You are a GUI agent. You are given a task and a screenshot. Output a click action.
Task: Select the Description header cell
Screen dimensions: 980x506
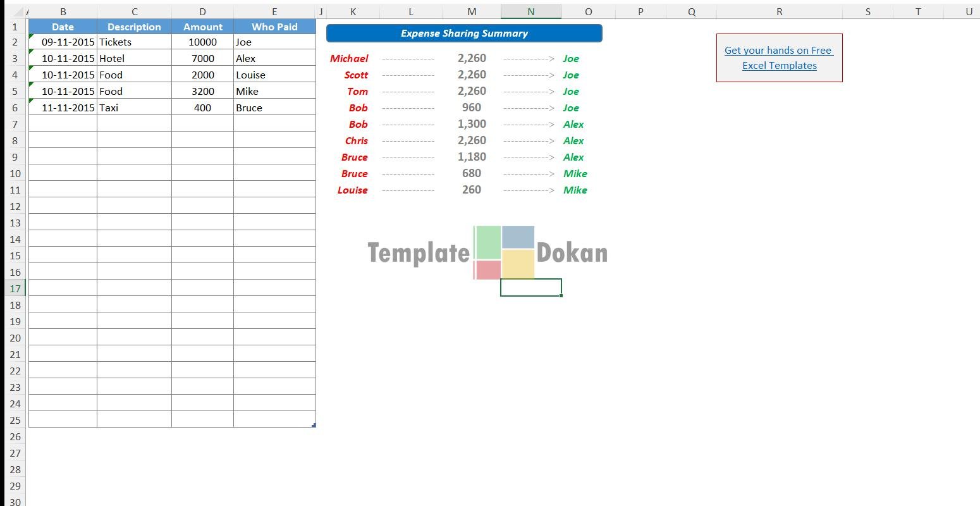(134, 27)
